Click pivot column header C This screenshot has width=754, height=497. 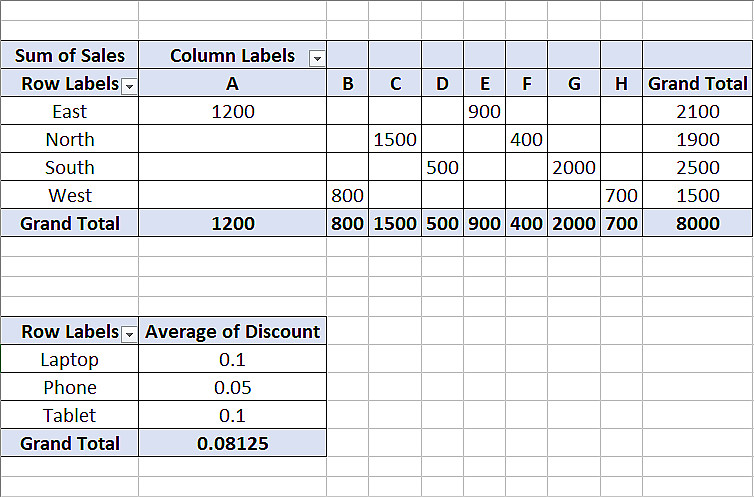[x=395, y=84]
